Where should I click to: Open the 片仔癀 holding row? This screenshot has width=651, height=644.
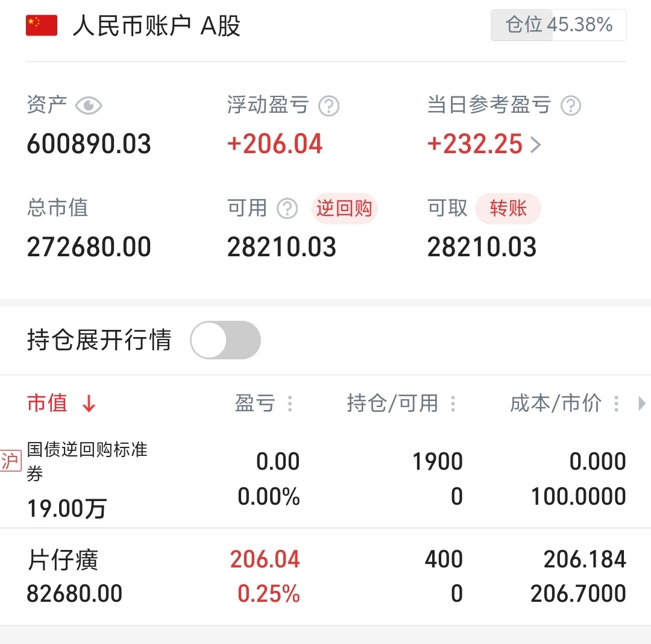[x=325, y=576]
